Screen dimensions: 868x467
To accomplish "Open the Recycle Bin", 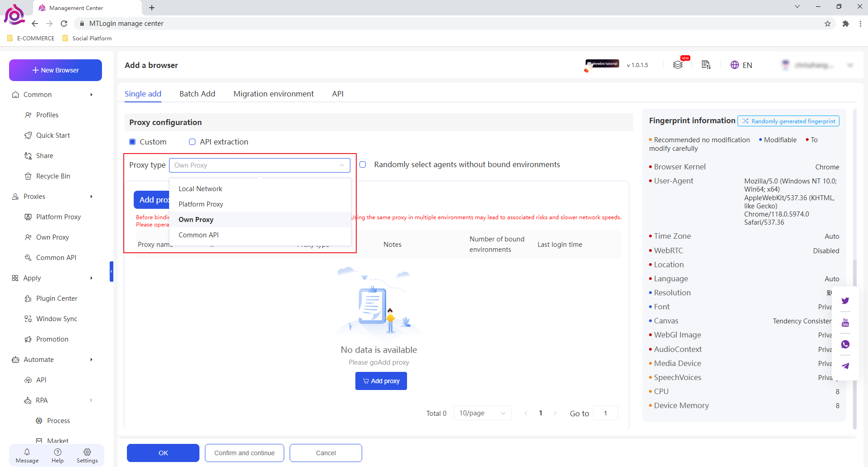I will [x=53, y=176].
